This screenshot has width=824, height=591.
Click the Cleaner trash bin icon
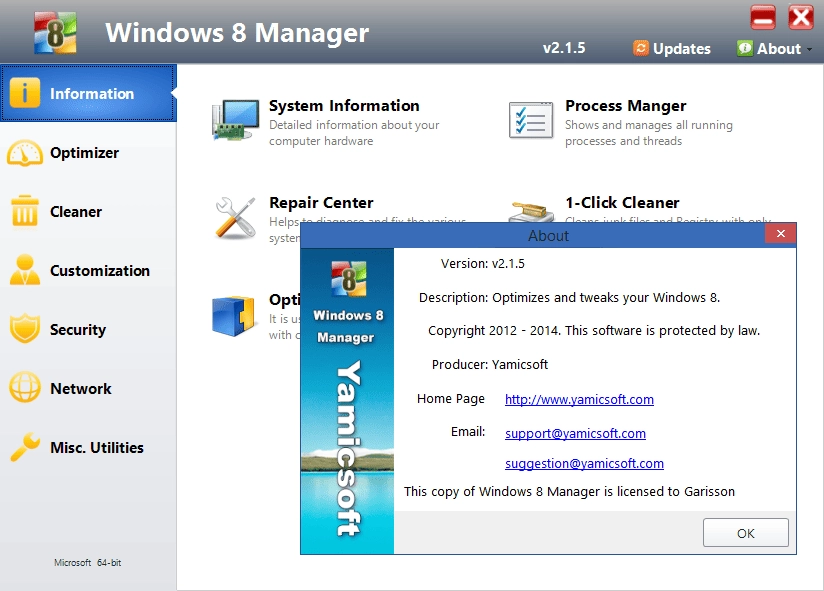24,211
